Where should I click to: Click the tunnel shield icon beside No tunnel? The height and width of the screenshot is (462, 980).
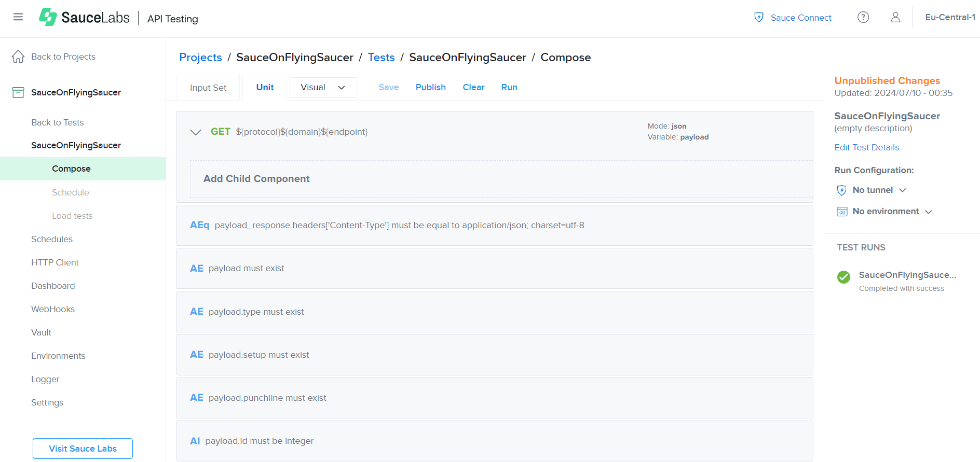point(842,190)
